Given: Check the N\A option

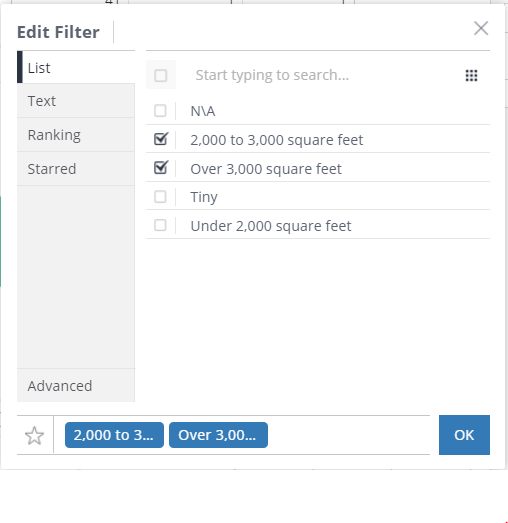Looking at the screenshot, I should 160,110.
